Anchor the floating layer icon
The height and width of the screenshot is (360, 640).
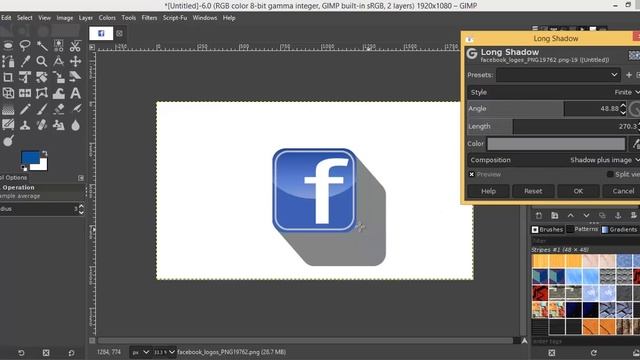618,216
